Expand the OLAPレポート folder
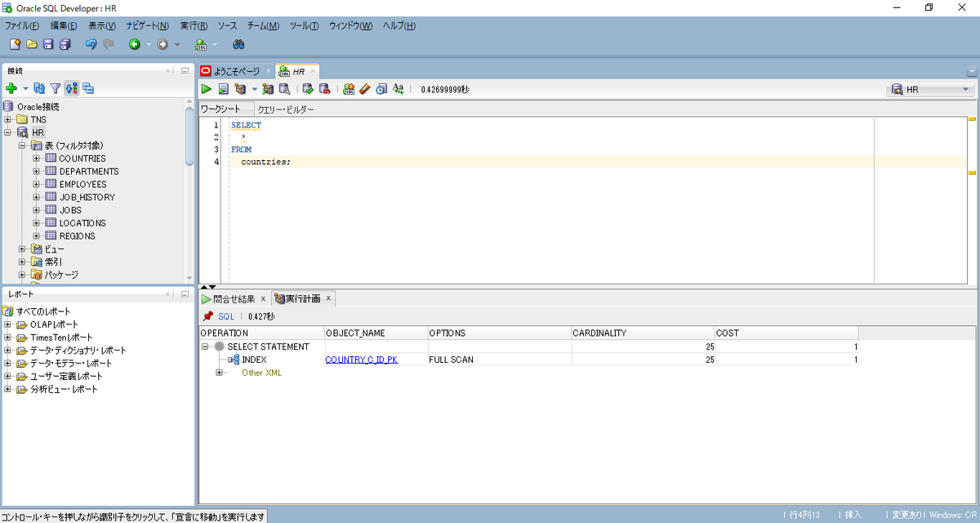 (x=7, y=324)
